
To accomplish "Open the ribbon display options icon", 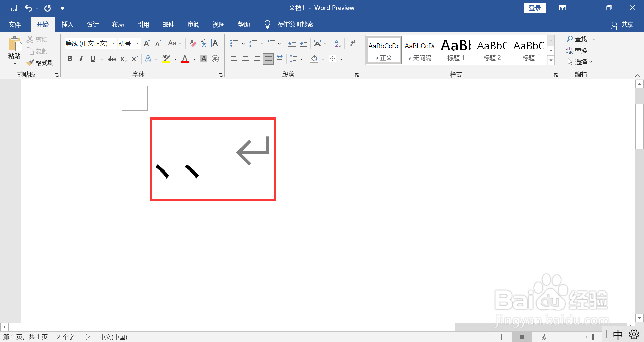I will (x=562, y=8).
